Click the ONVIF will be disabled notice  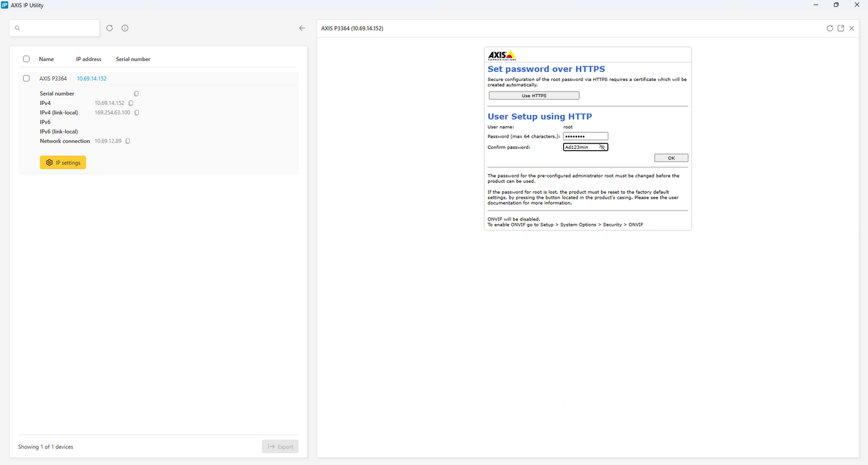(514, 219)
